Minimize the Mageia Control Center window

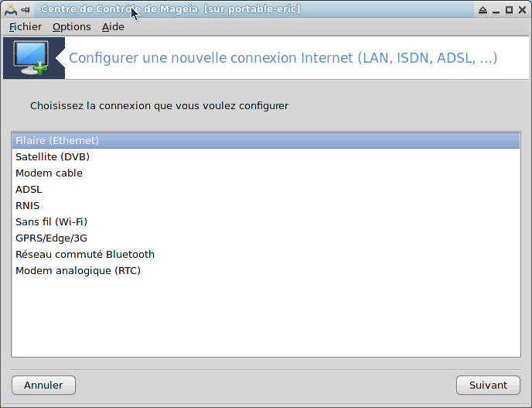click(496, 10)
